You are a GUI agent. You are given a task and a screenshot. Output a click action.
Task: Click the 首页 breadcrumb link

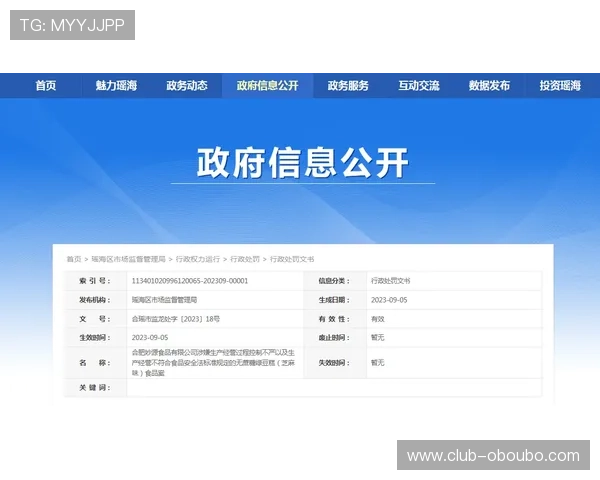(x=74, y=259)
